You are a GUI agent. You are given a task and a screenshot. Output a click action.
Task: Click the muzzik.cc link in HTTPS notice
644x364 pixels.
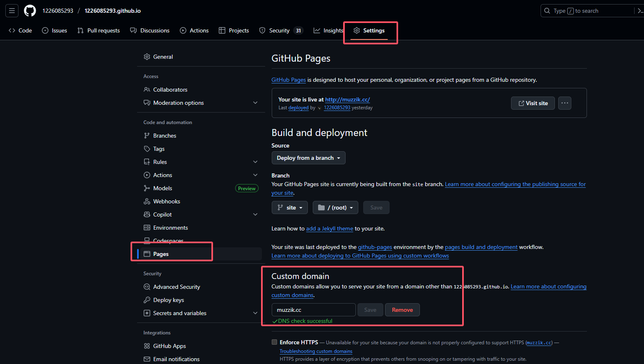[x=539, y=343]
